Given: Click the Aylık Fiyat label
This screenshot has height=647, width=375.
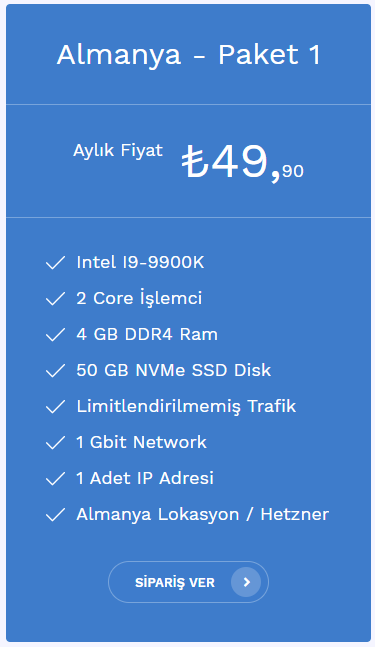Looking at the screenshot, I should (x=118, y=151).
